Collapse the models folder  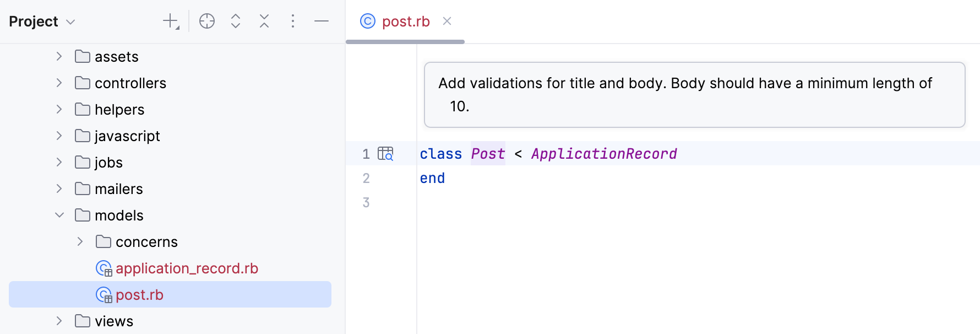59,216
